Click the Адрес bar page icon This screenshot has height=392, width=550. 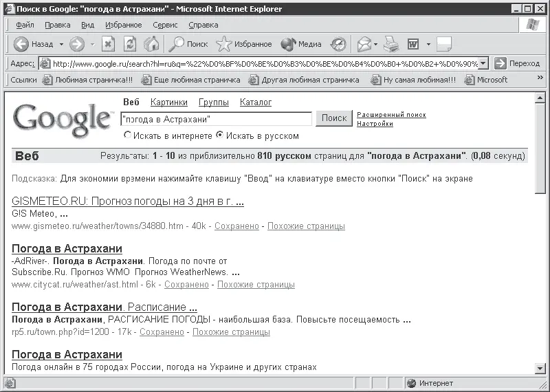[45, 63]
